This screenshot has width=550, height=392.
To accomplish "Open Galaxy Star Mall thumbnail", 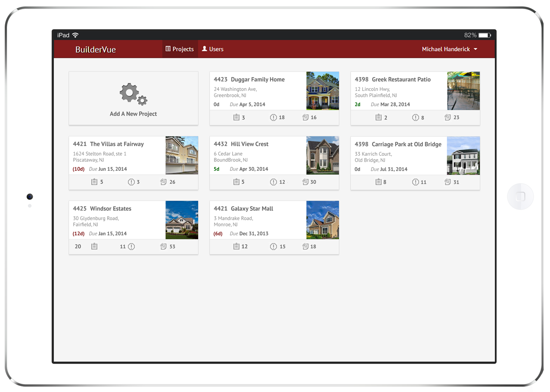I will (323, 220).
